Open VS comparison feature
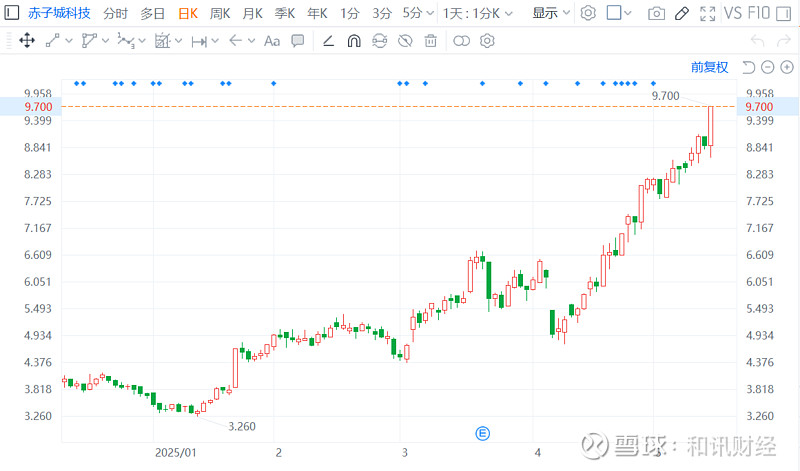 [x=733, y=13]
